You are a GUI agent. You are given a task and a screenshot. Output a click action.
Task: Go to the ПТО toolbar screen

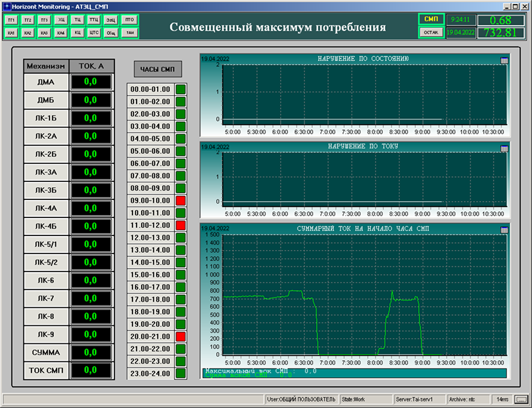pos(129,20)
